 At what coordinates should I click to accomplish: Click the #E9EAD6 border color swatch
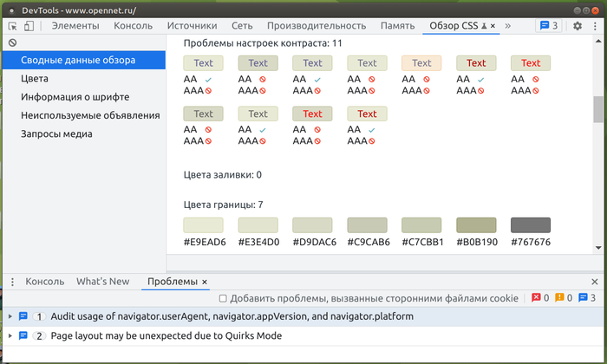pos(203,224)
